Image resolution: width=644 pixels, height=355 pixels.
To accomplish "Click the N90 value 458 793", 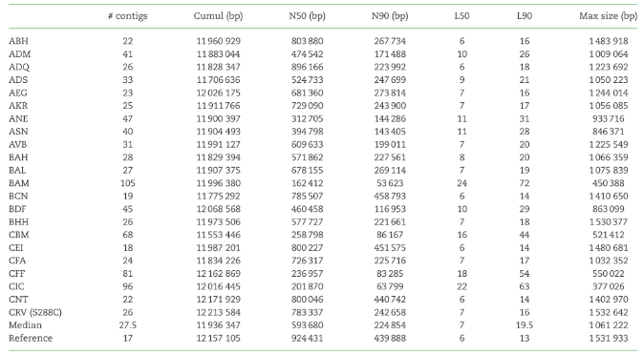I will pos(390,197).
